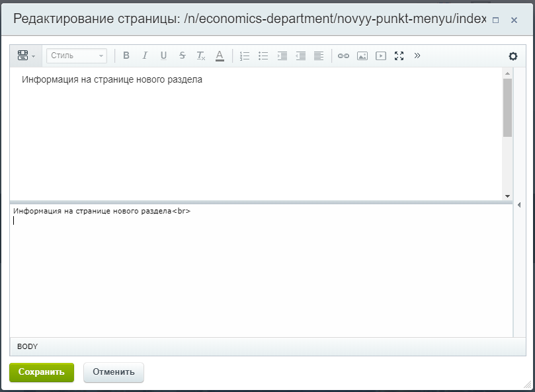Viewport: 535px width, 392px height.
Task: Open the editor view mode switcher icon
Action: (x=26, y=56)
